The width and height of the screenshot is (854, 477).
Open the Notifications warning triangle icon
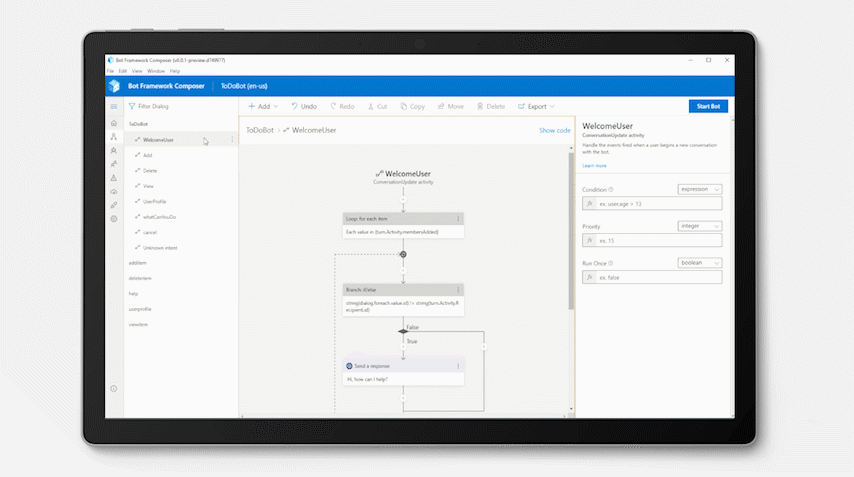(114, 178)
